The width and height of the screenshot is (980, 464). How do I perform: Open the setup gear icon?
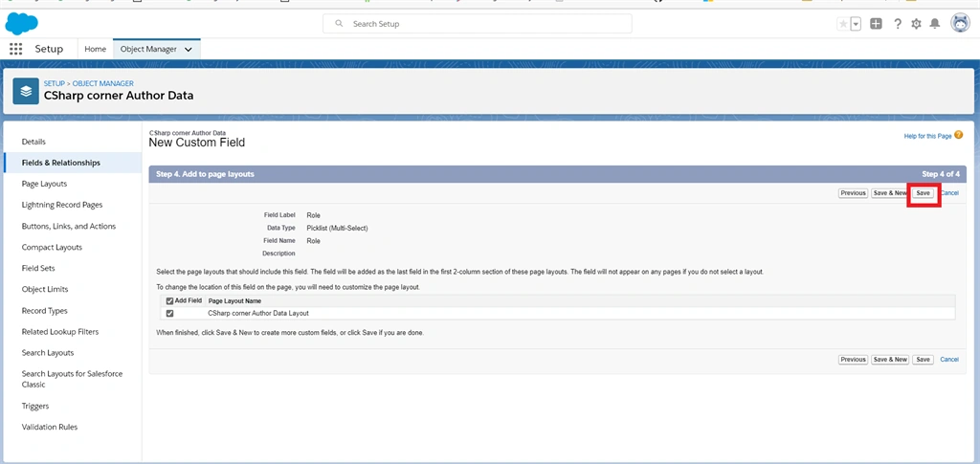point(916,24)
